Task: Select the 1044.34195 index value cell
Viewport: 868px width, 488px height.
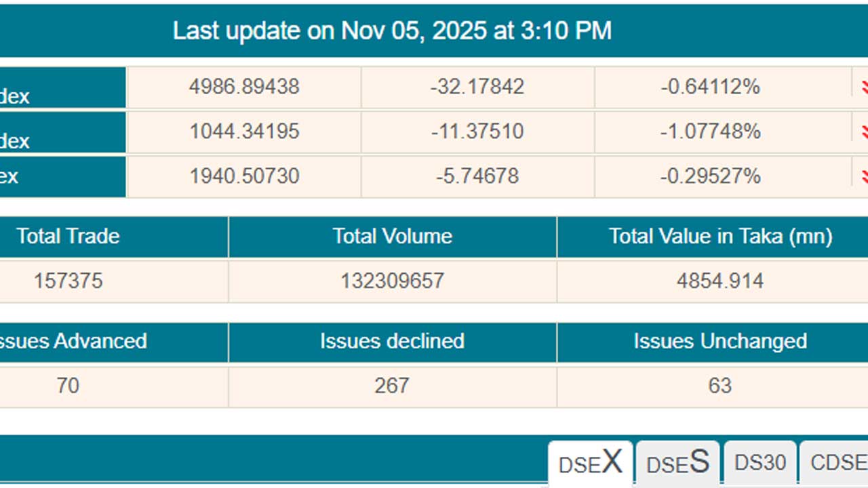Action: [x=244, y=131]
